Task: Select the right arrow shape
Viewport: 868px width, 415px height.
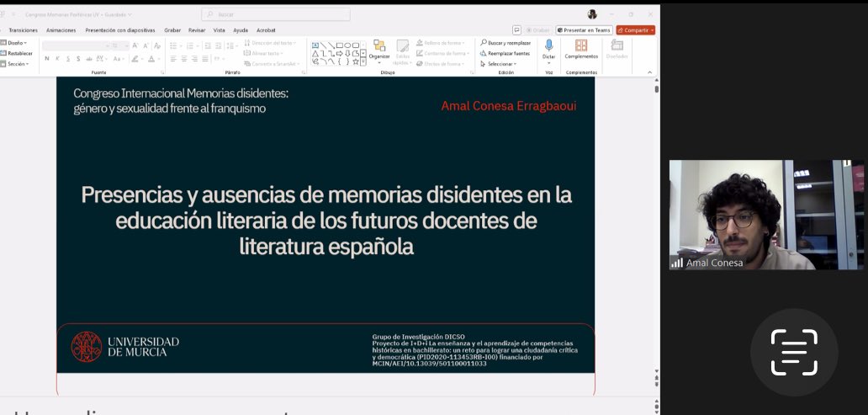Action: click(340, 54)
